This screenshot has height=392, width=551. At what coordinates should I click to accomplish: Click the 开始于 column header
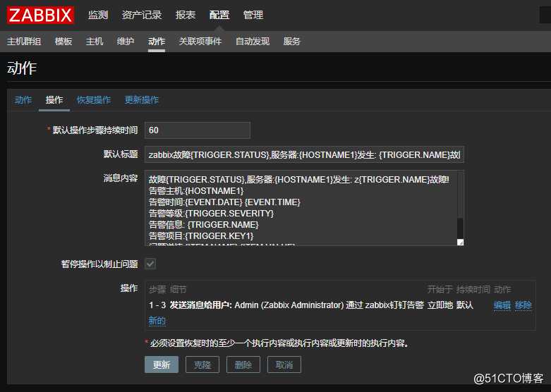pos(440,290)
